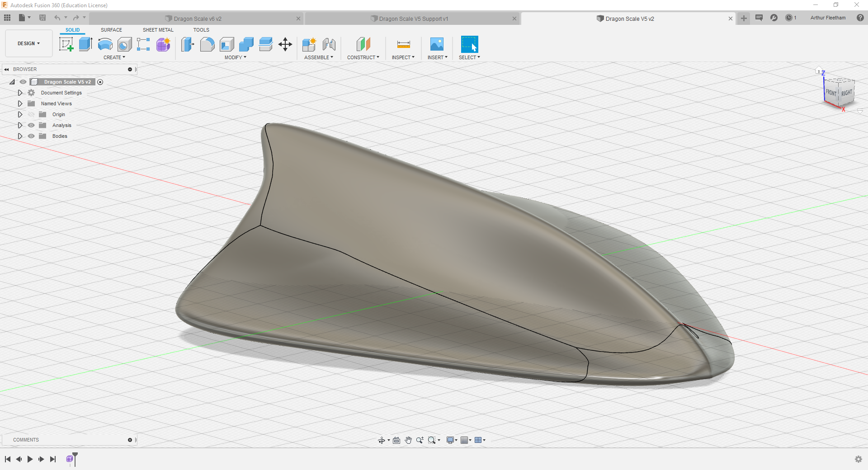Image resolution: width=868 pixels, height=470 pixels.
Task: Open the data panel grid icon
Action: [x=7, y=18]
